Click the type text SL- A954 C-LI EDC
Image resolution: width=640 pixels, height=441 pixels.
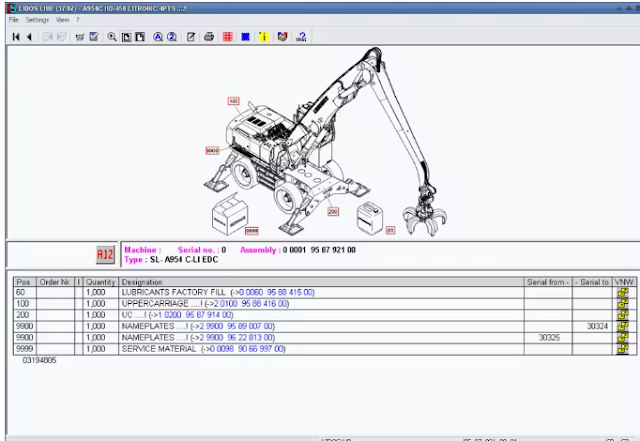click(x=184, y=260)
